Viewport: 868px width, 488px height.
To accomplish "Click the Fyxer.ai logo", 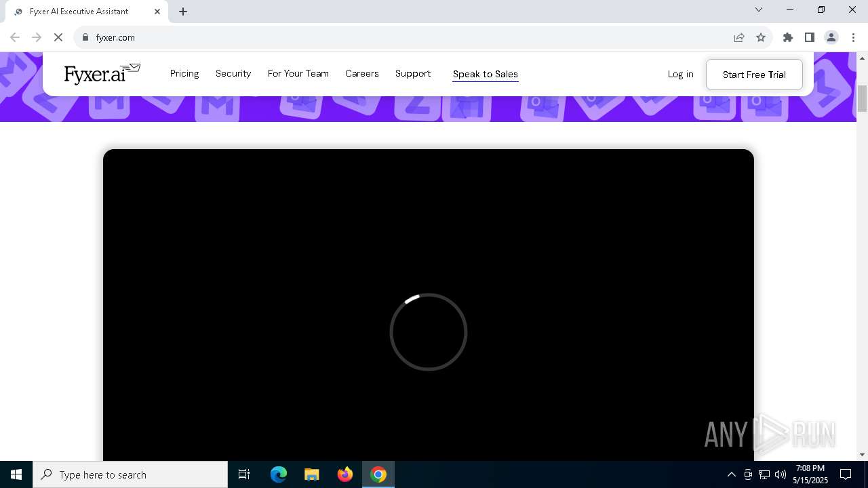I will pos(102,73).
